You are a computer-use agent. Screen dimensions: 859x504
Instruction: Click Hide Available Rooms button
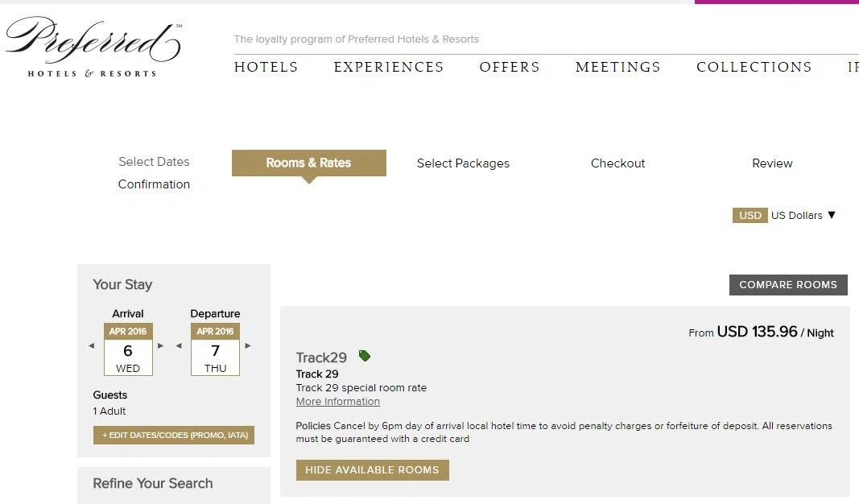pyautogui.click(x=373, y=470)
